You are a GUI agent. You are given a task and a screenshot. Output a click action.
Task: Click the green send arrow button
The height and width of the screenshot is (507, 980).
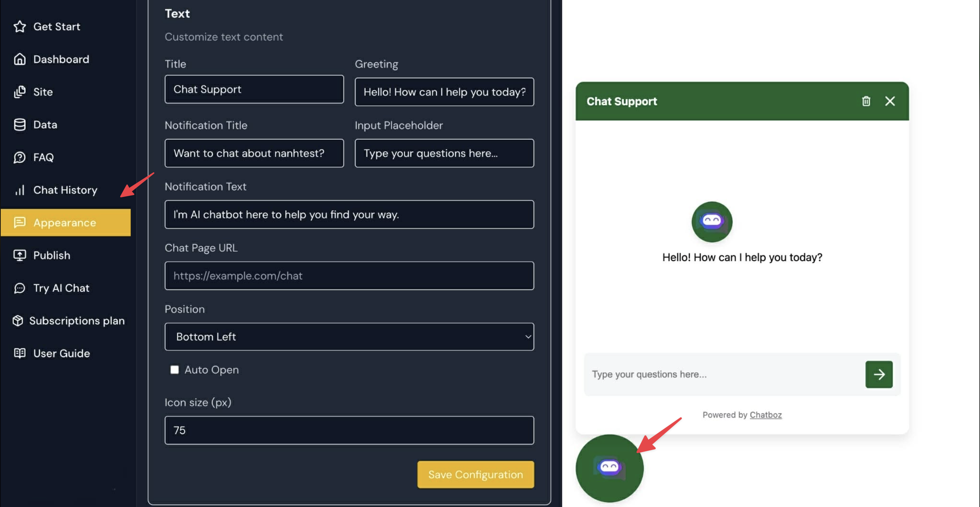click(878, 374)
